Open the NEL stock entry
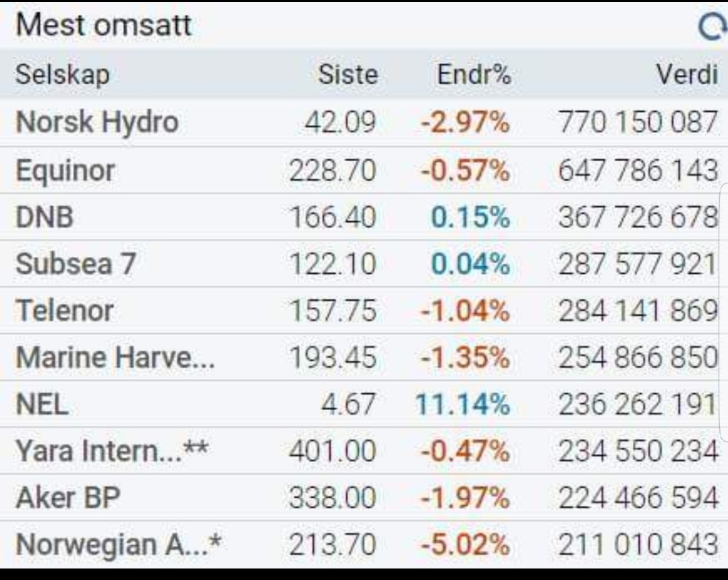728x580 pixels. coord(42,405)
